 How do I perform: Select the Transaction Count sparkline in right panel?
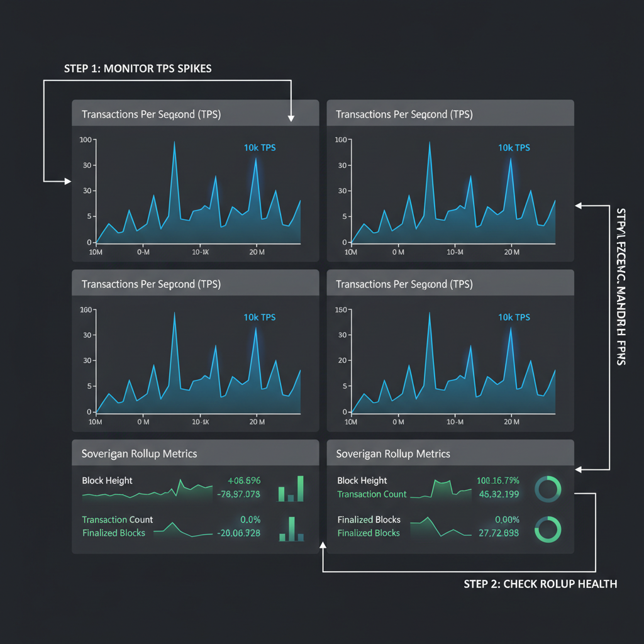(x=440, y=489)
